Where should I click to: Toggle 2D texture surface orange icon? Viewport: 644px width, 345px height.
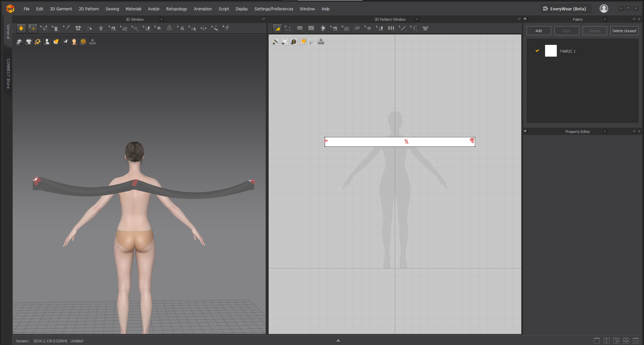click(303, 42)
